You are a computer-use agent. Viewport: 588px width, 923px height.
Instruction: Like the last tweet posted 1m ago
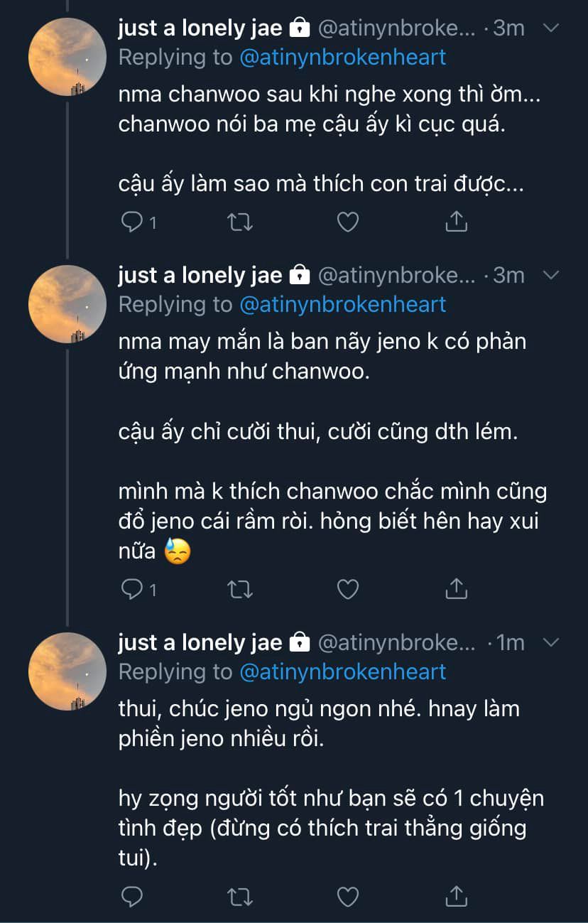click(347, 897)
